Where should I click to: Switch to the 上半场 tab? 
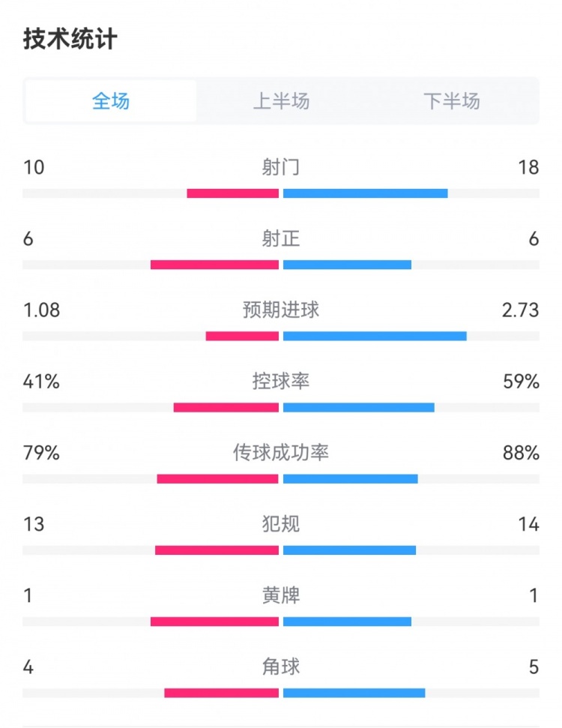[x=281, y=101]
